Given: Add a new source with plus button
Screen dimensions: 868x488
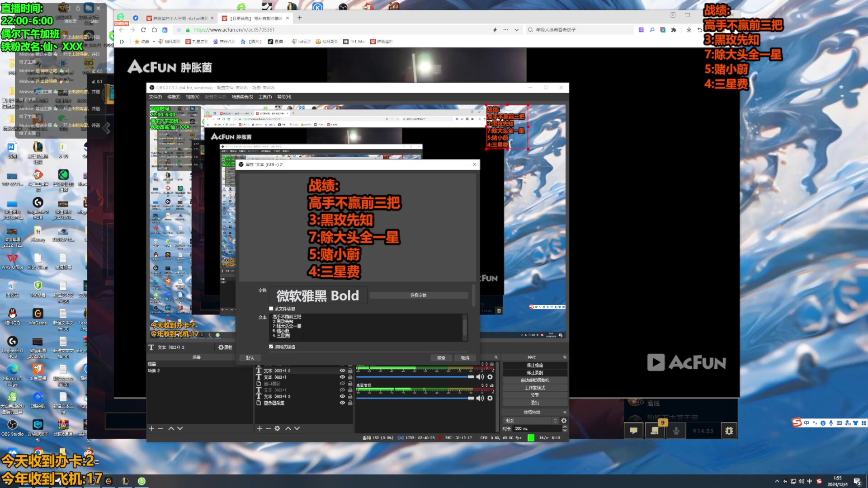Looking at the screenshot, I should pos(259,428).
